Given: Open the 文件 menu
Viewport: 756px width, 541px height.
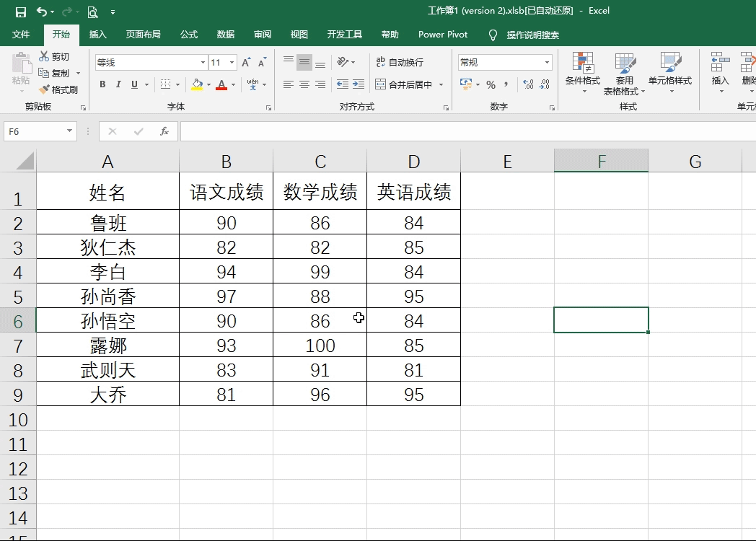Looking at the screenshot, I should pyautogui.click(x=21, y=34).
